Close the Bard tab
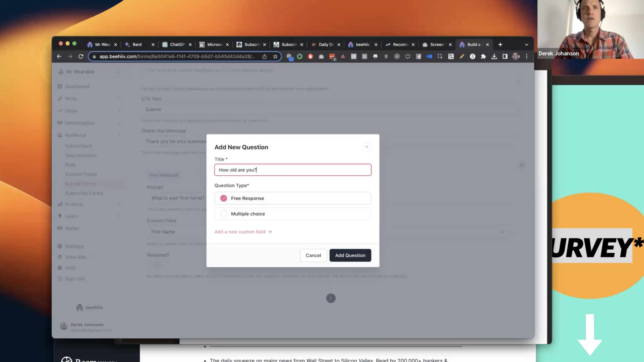 pyautogui.click(x=153, y=45)
